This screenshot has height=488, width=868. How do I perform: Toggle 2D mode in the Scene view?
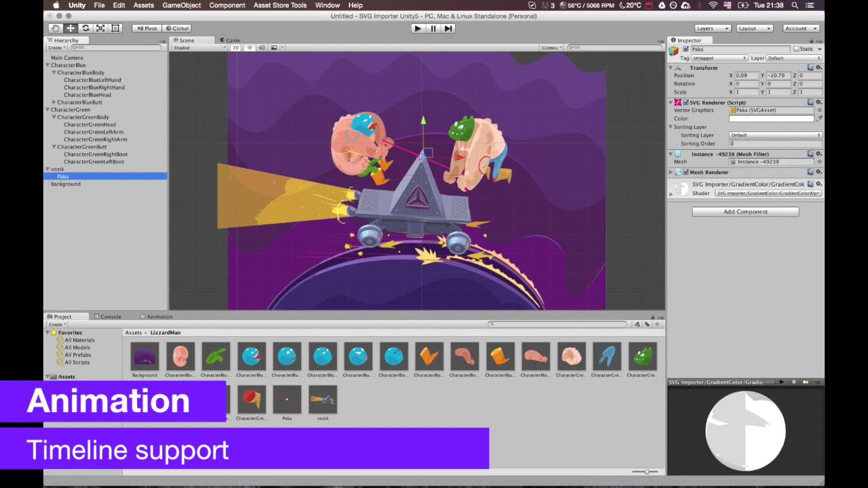(x=235, y=47)
